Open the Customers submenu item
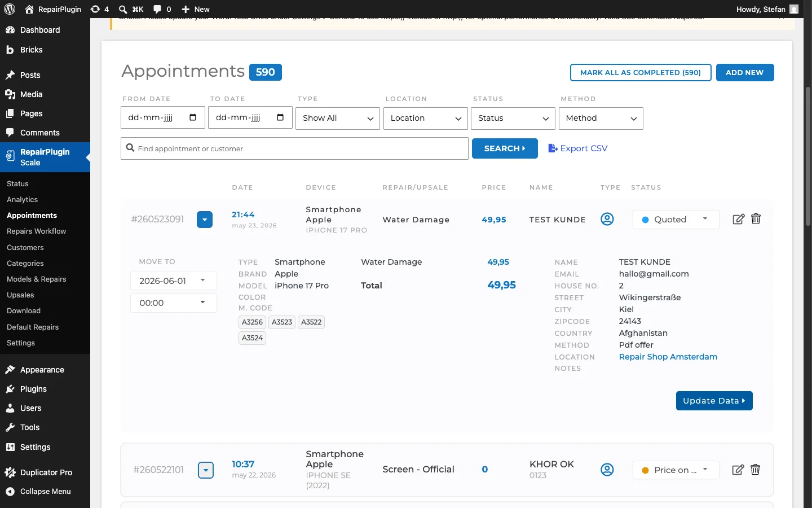 pos(25,248)
